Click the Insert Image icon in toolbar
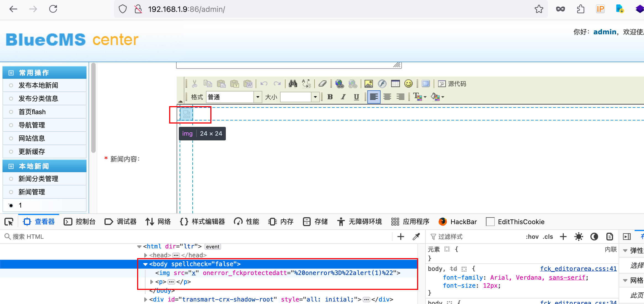The height and width of the screenshot is (304, 644). coord(369,83)
